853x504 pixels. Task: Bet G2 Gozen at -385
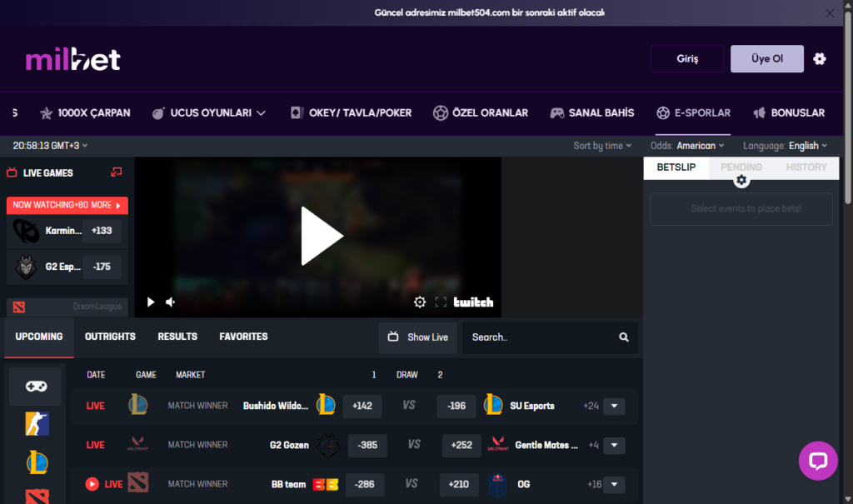tap(367, 445)
